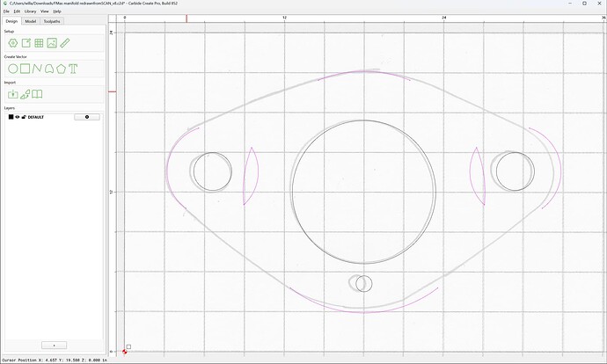Open Job Setup gear icon
The image size is (607, 364).
coord(13,43)
